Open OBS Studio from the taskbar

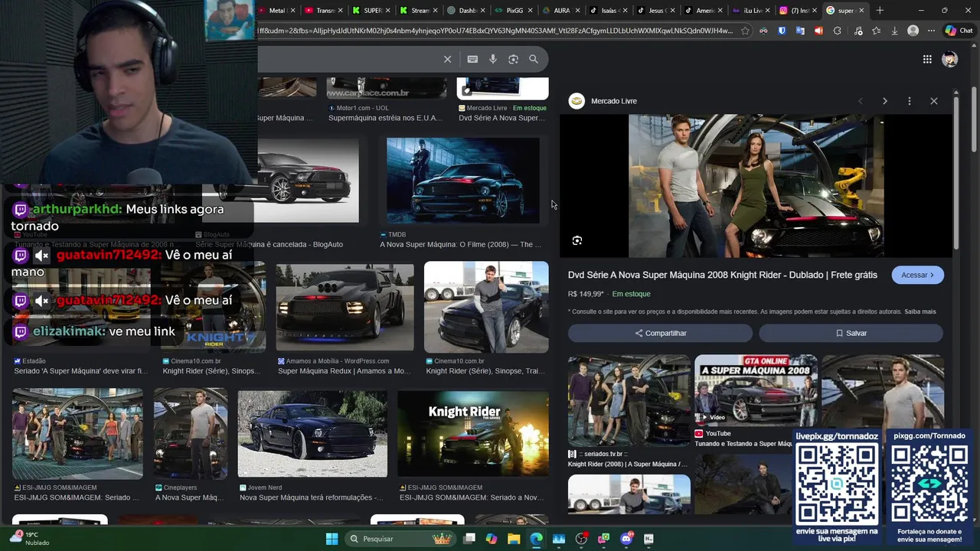[581, 539]
